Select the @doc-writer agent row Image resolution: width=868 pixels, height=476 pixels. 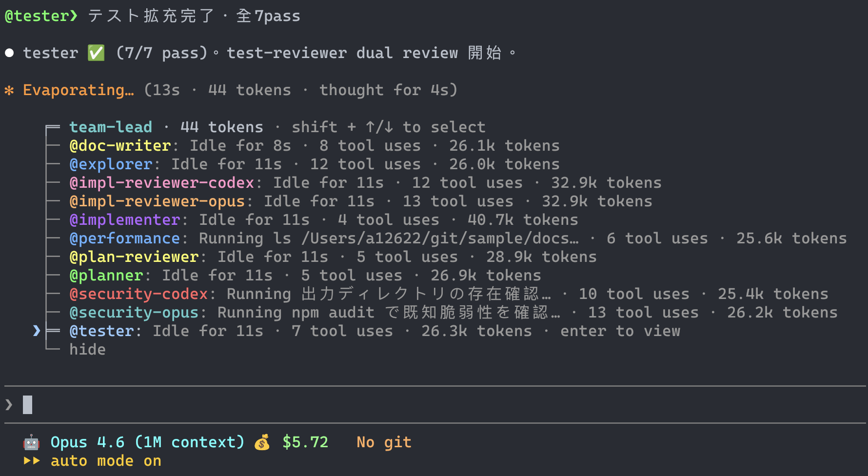coord(120,146)
